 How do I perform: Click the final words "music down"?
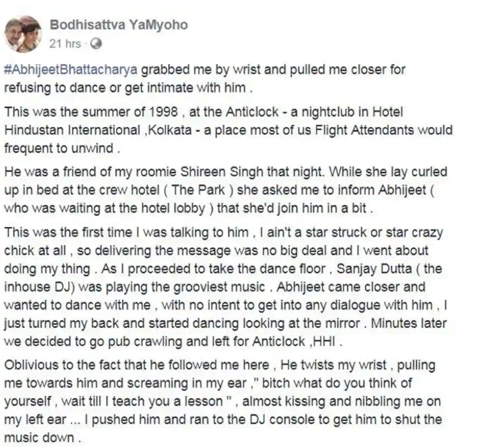coord(39,438)
